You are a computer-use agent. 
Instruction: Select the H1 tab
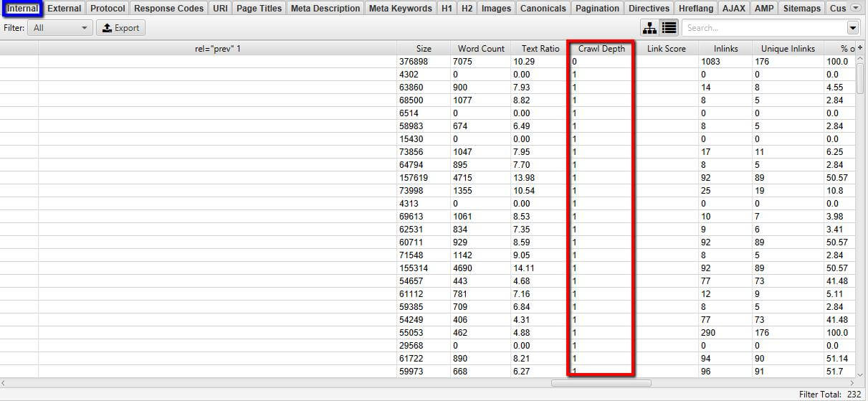tap(447, 9)
